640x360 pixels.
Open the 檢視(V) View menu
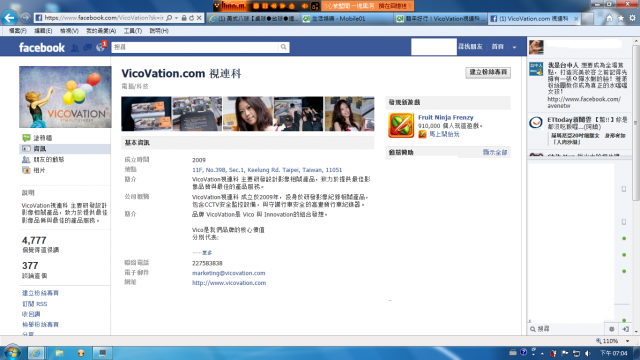tap(69, 31)
